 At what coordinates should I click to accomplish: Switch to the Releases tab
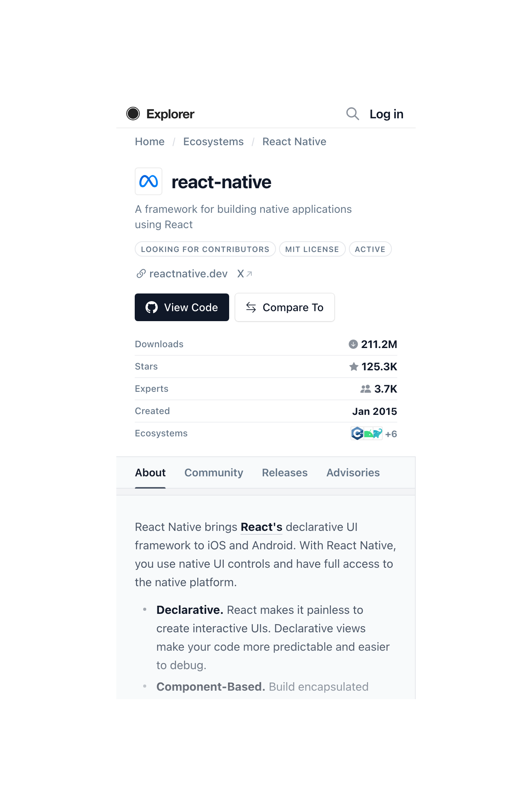click(x=285, y=473)
